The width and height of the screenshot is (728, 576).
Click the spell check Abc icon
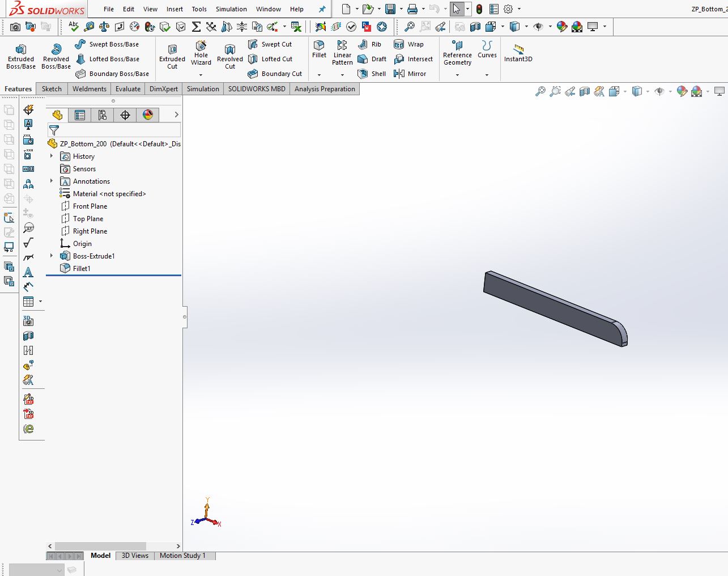coord(74,27)
